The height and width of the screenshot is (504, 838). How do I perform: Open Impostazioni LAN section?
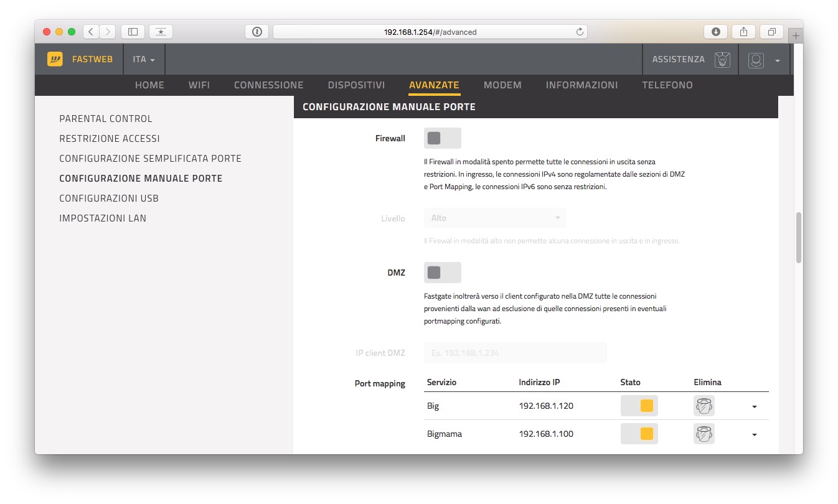(103, 218)
